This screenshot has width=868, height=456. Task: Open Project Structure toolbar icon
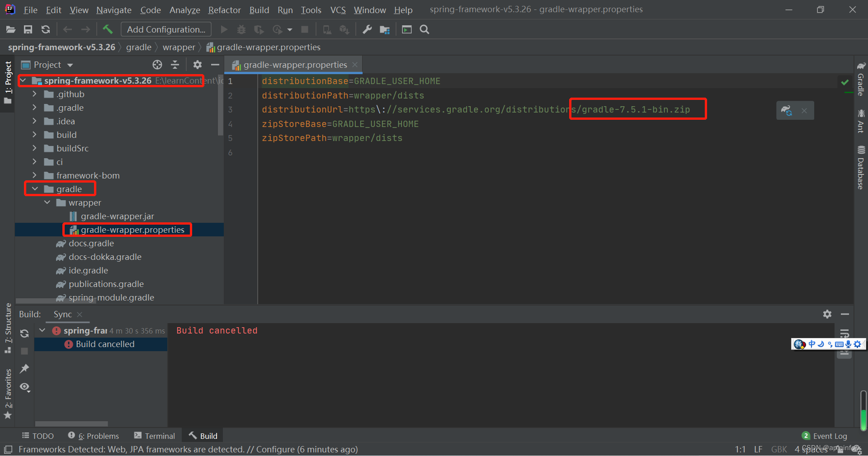pyautogui.click(x=385, y=30)
